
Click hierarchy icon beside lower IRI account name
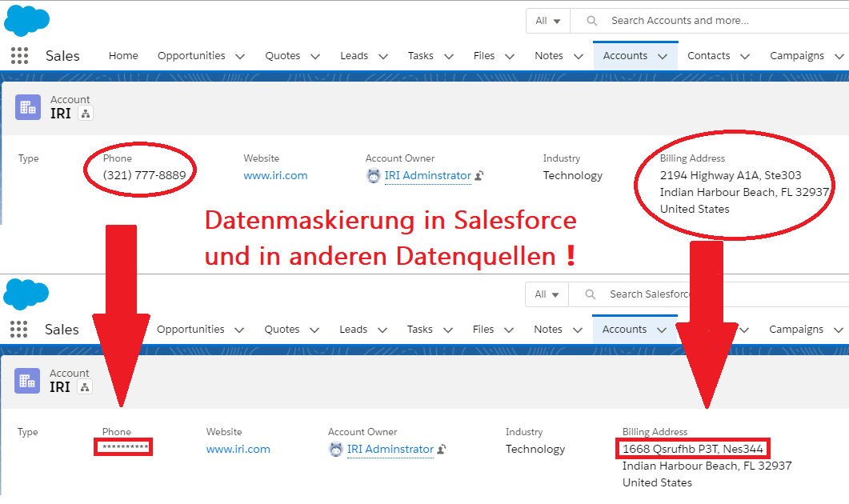point(86,387)
